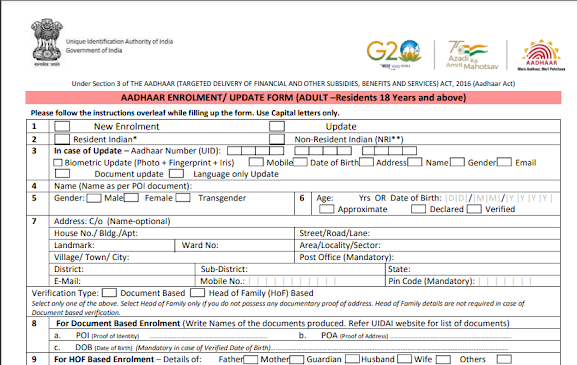This screenshot has height=365, width=577.
Task: Click the G20 logo
Action: [x=394, y=54]
